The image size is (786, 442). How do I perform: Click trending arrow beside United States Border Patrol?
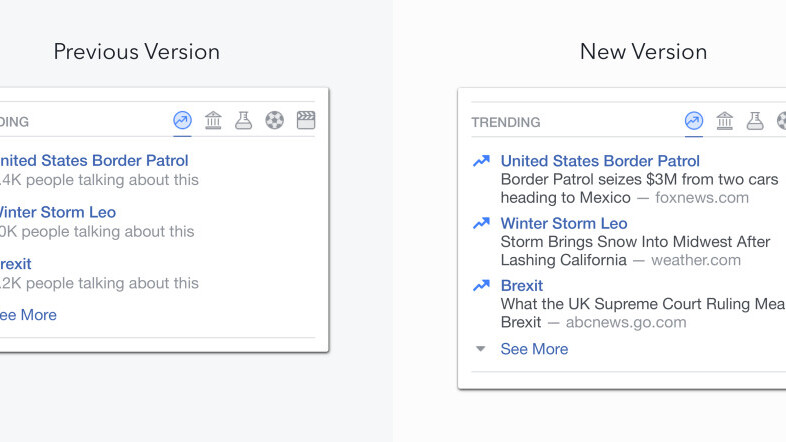[481, 161]
